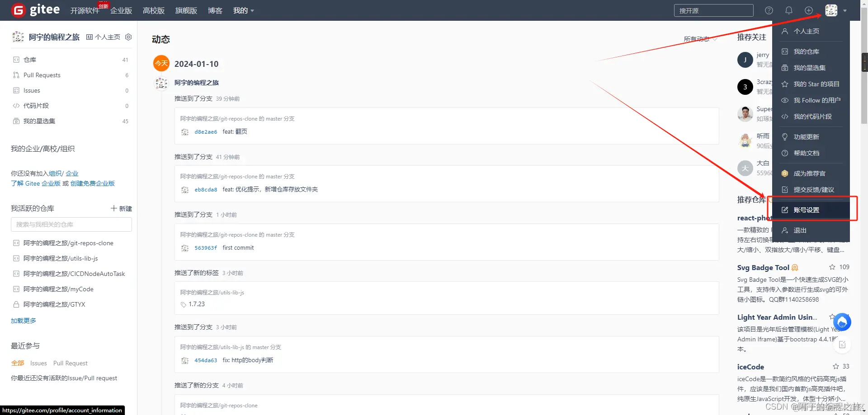
Task: Expand the avatar dropdown arrow
Action: (x=845, y=11)
